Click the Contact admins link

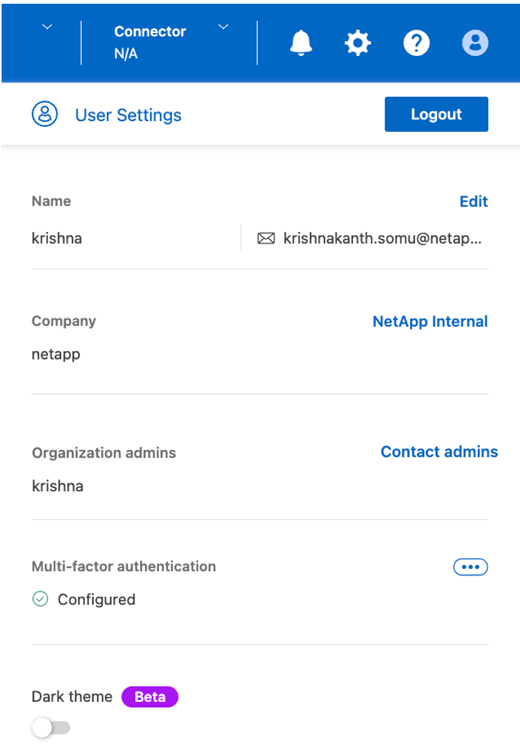(439, 452)
